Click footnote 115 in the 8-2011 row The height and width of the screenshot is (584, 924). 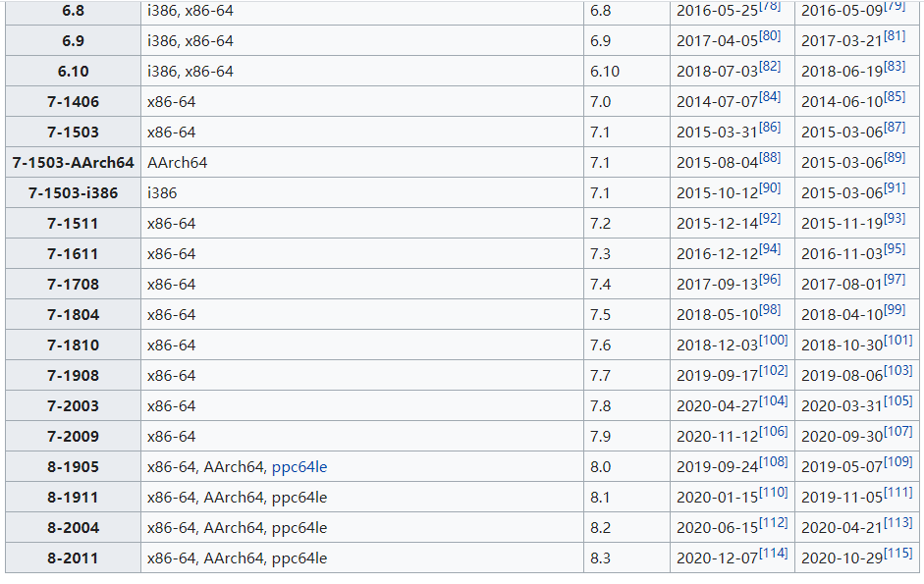[898, 554]
